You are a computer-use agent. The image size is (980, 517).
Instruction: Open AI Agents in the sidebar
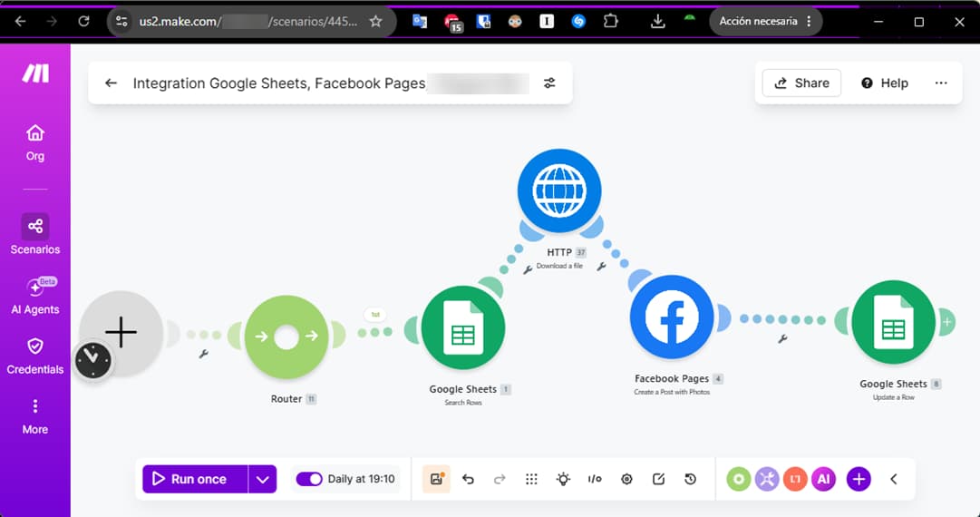[35, 296]
